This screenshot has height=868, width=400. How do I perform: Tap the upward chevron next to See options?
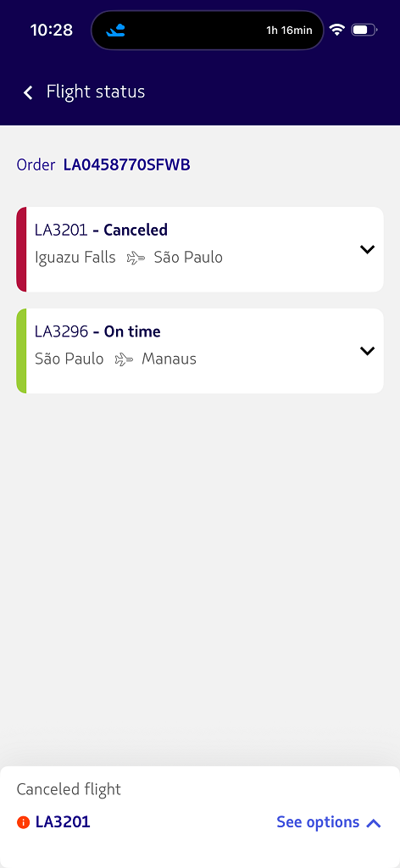click(x=374, y=823)
